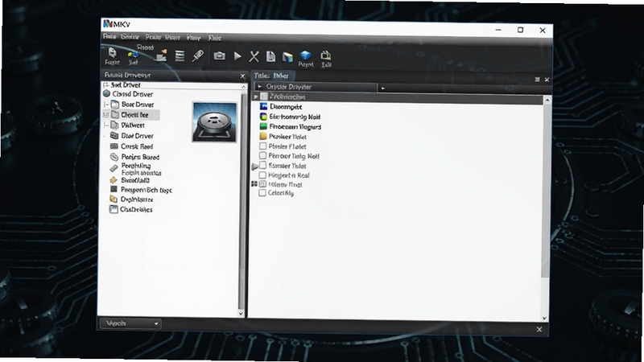Click the green box icon after the blue diamond
This screenshot has height=362, width=644.
[x=326, y=55]
